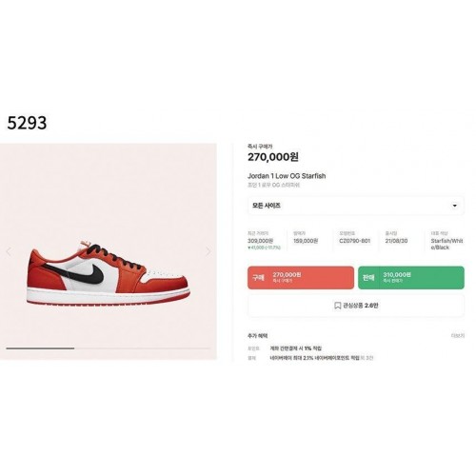Open the size selector dropdown arrow
Image resolution: width=476 pixels, height=476 pixels.
click(454, 206)
